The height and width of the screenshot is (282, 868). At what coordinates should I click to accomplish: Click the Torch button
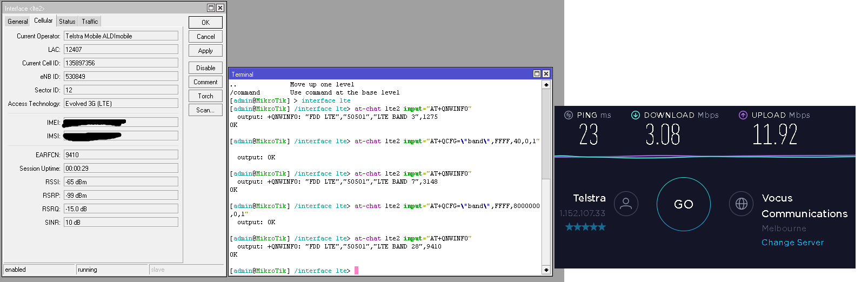[205, 96]
